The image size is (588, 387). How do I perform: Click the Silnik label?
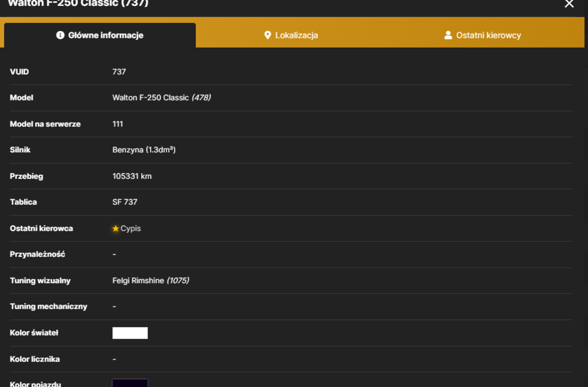(x=20, y=149)
